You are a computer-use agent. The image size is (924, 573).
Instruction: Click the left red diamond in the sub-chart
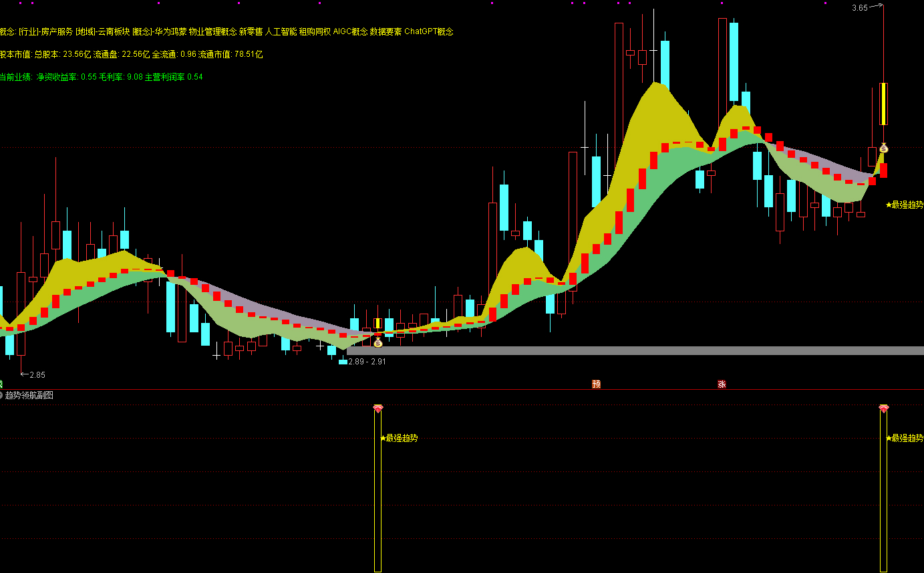[x=377, y=408]
